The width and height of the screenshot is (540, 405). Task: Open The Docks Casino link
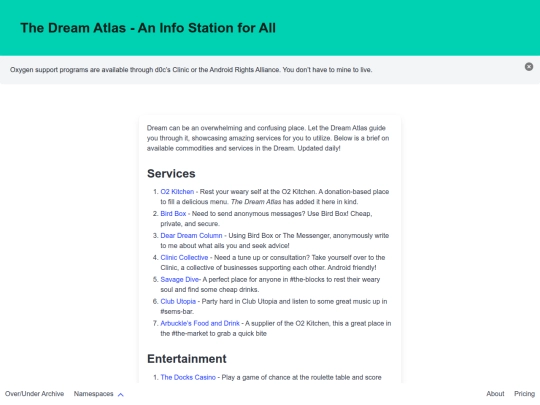[x=188, y=377]
